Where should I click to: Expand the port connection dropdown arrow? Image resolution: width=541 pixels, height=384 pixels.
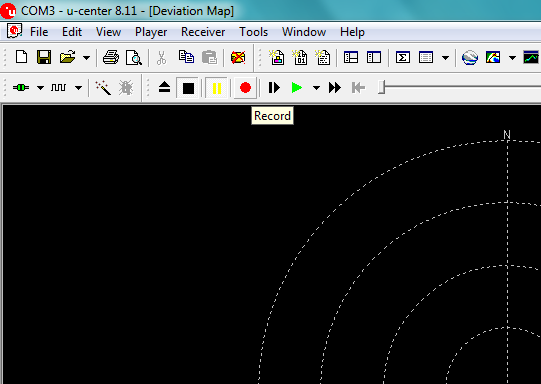tap(40, 88)
